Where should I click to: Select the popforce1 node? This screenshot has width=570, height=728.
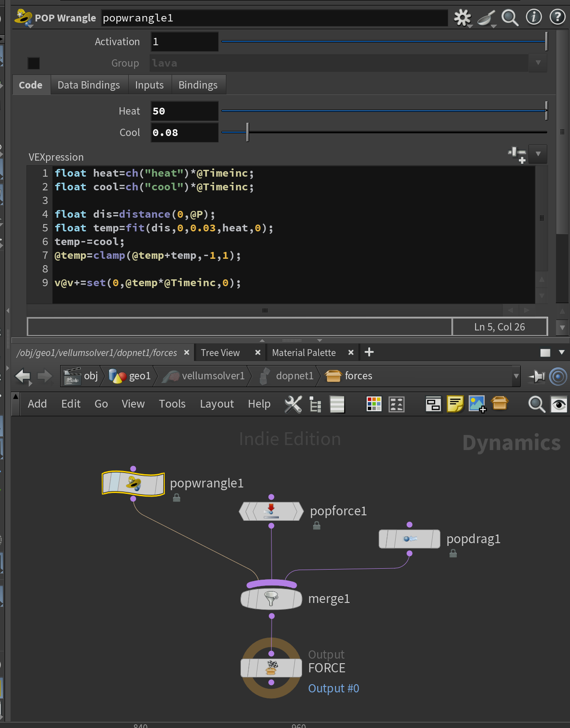click(x=271, y=511)
